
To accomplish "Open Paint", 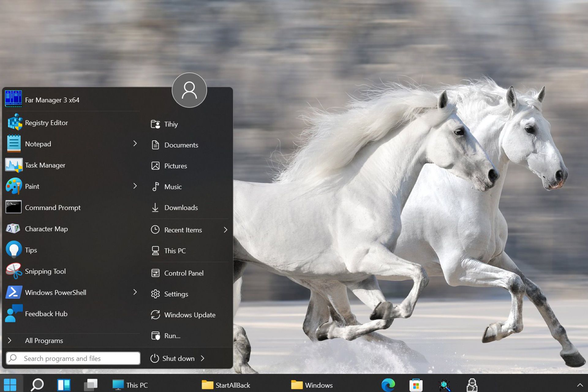I will point(32,186).
